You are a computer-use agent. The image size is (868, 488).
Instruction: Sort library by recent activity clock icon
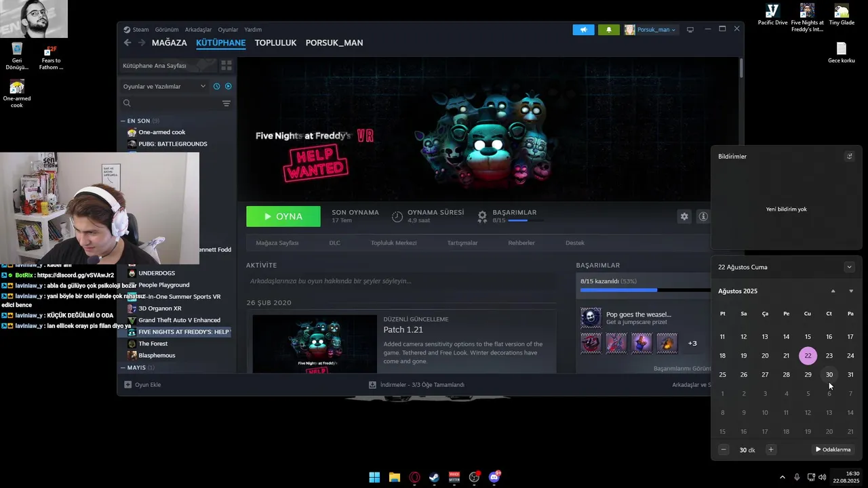216,86
